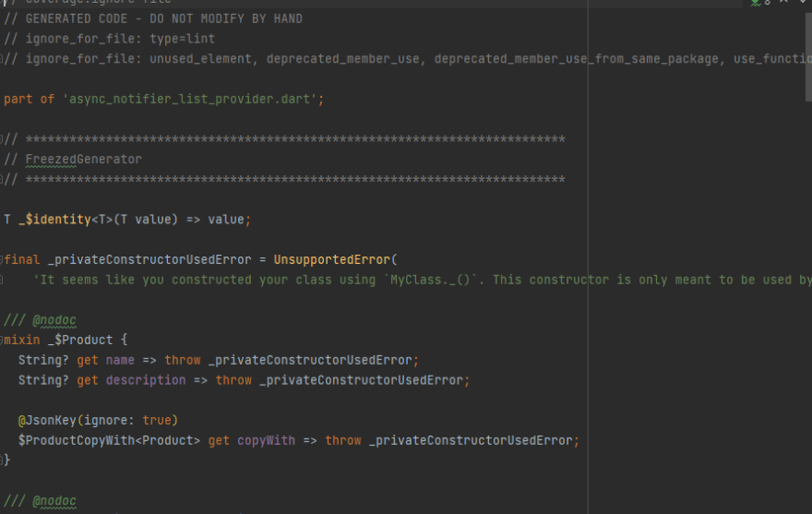
Task: Toggle fold marker on 'It seems like' string line
Action: click(2, 280)
